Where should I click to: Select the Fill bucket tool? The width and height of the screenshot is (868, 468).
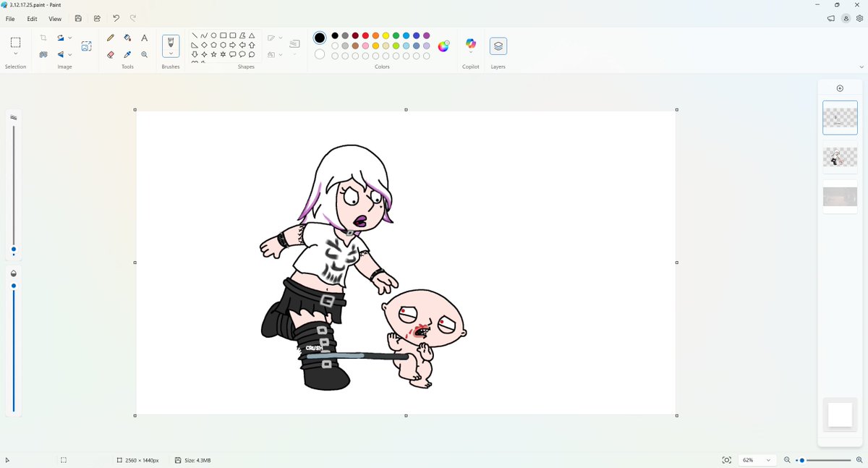127,38
